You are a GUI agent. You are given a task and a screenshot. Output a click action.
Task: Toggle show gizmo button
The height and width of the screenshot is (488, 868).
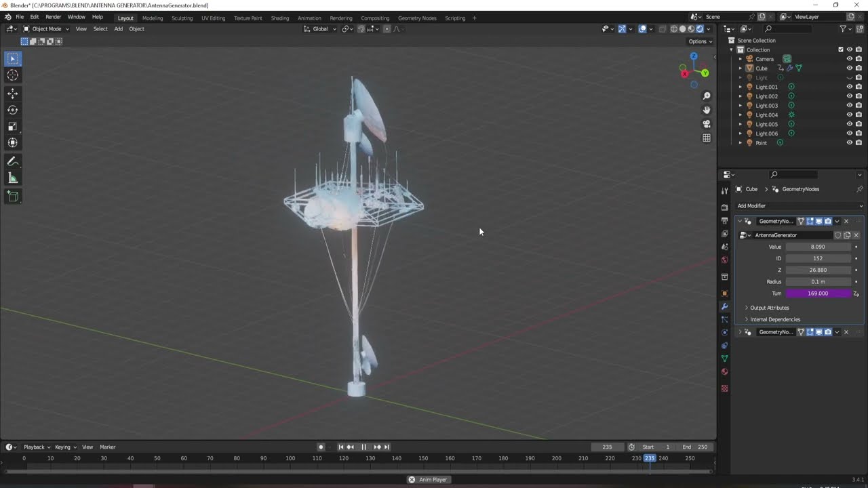click(622, 29)
